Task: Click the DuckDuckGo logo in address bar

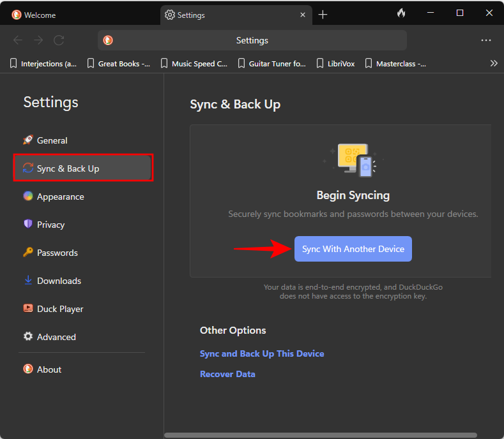Action: (108, 40)
